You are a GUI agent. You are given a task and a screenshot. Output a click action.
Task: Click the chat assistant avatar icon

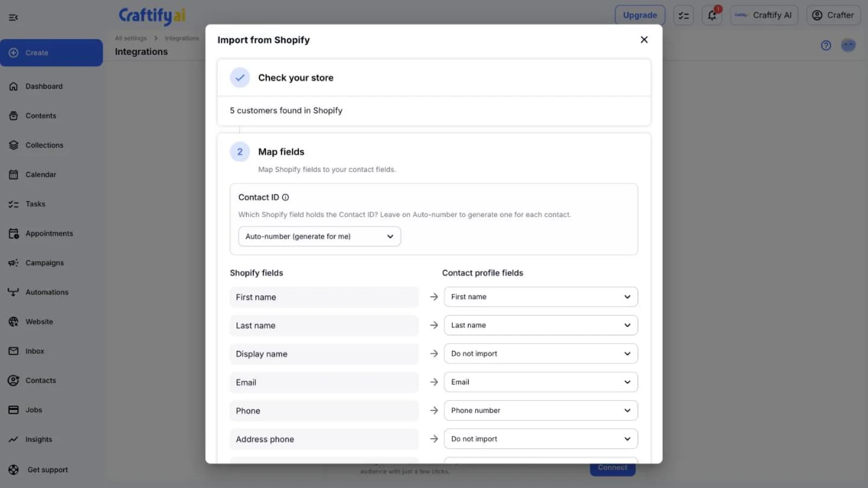coord(848,45)
